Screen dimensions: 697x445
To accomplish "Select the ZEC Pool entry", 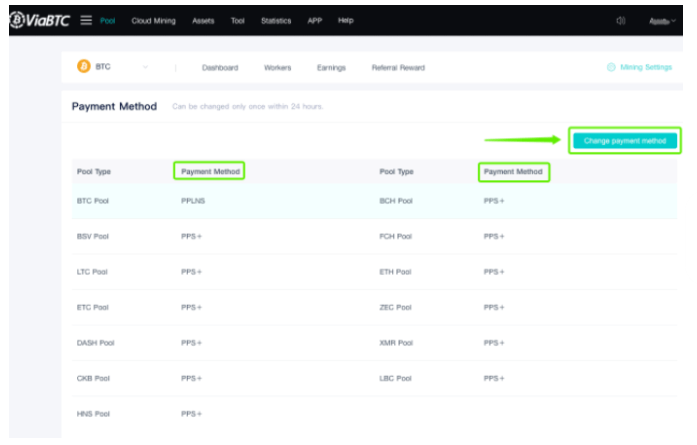I will [395, 308].
